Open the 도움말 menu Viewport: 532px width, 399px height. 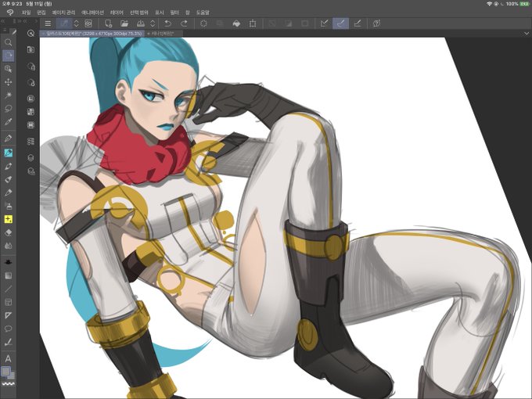point(203,13)
